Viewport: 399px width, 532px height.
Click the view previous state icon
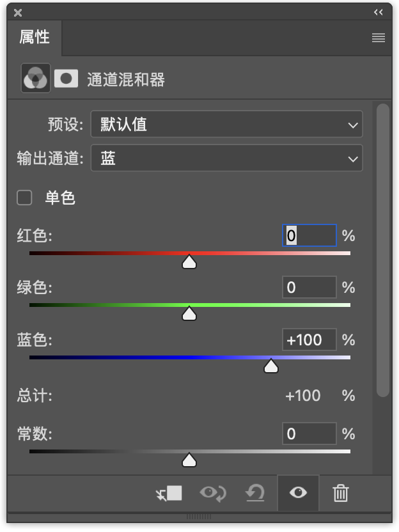[x=212, y=493]
